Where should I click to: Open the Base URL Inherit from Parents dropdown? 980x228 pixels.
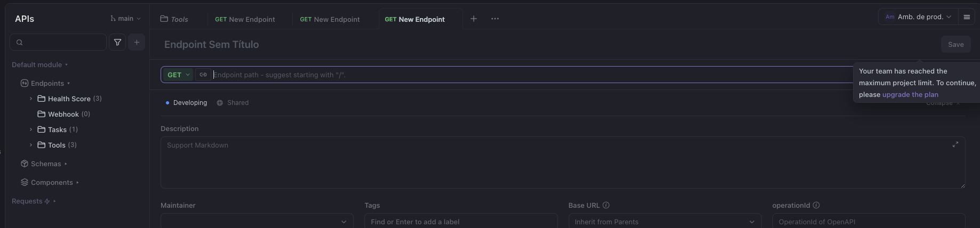tap(664, 222)
